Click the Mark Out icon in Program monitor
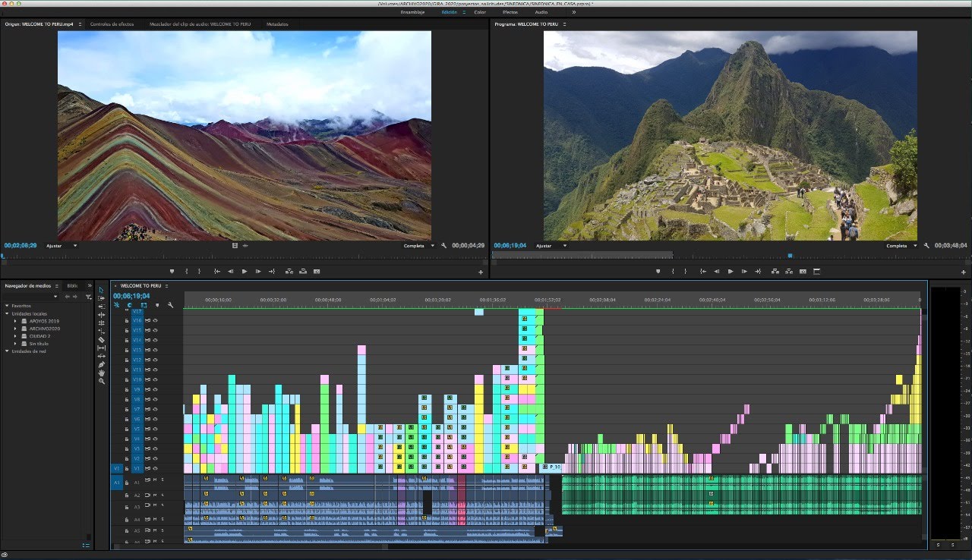Screen dimensions: 972x560 tap(685, 271)
